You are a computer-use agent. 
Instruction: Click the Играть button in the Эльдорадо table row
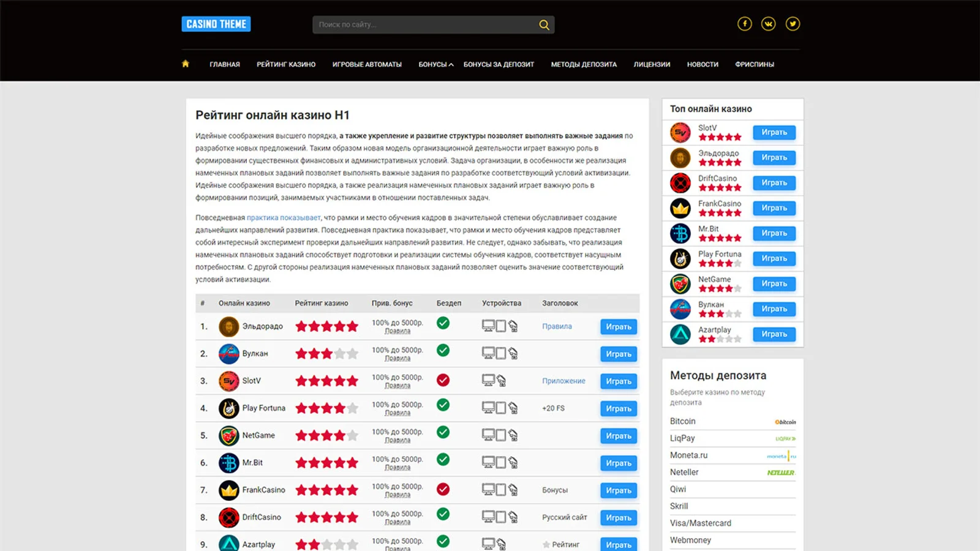(619, 327)
